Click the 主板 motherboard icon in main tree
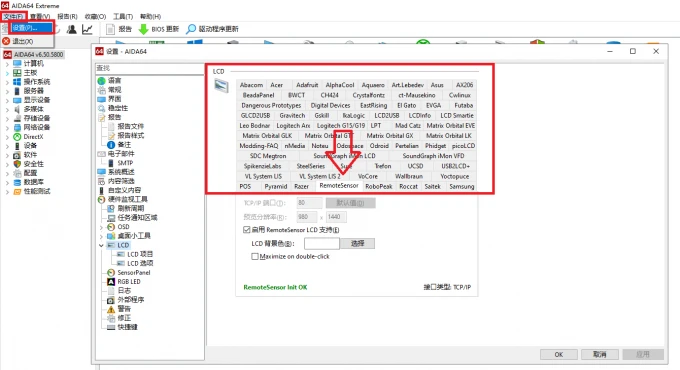680x370 pixels. [x=17, y=73]
